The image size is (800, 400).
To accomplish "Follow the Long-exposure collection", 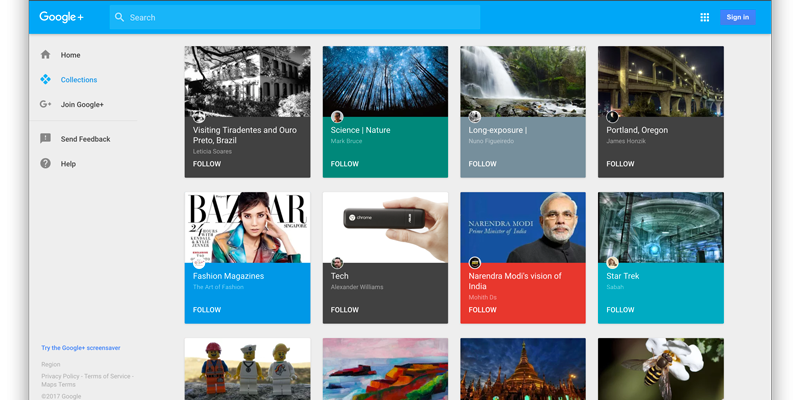I will coord(482,164).
